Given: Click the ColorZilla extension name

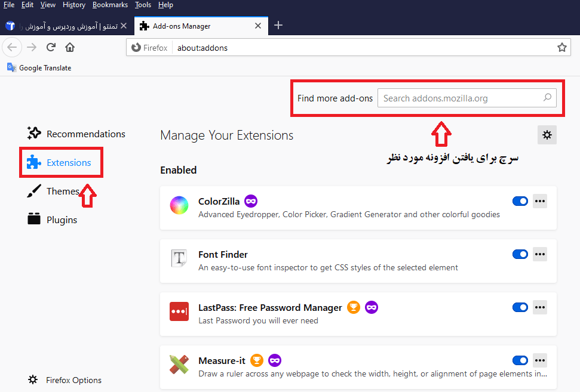Looking at the screenshot, I should point(219,201).
